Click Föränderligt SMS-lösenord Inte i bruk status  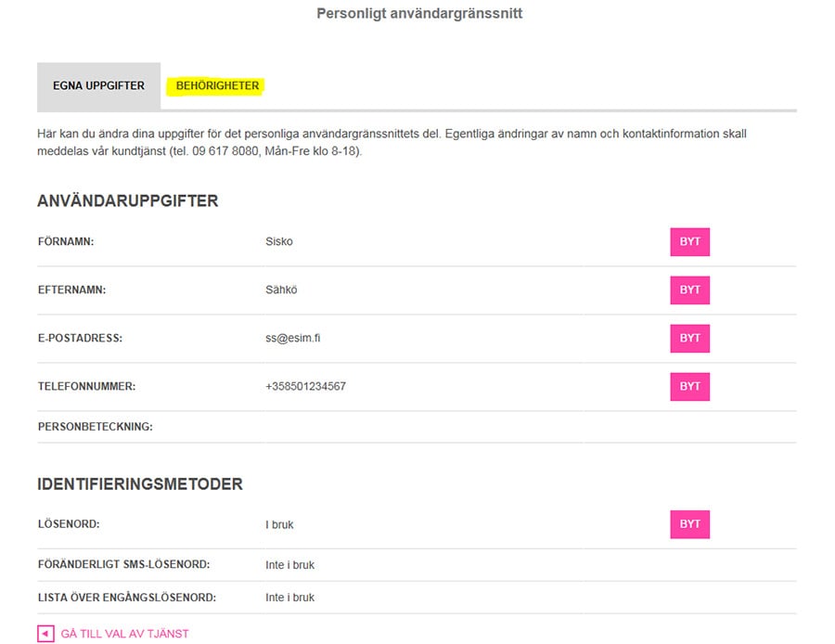[289, 564]
